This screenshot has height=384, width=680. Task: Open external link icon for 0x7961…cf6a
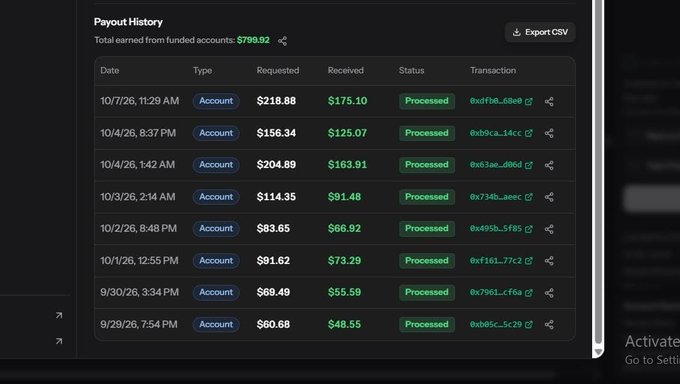[529, 293]
